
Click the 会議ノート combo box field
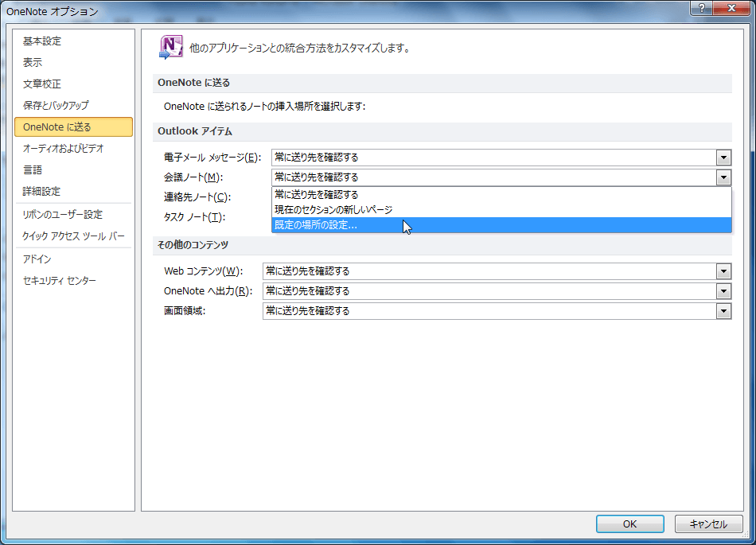[x=501, y=177]
